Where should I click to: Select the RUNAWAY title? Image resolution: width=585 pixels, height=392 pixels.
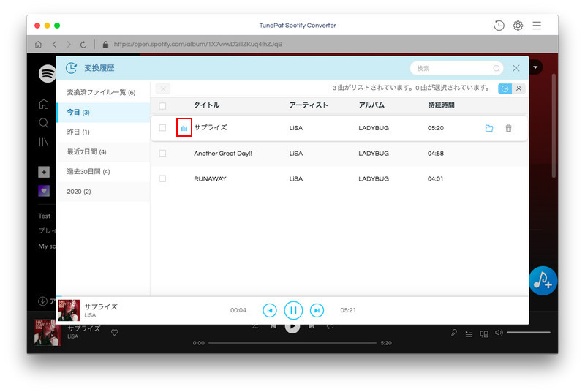pyautogui.click(x=210, y=178)
